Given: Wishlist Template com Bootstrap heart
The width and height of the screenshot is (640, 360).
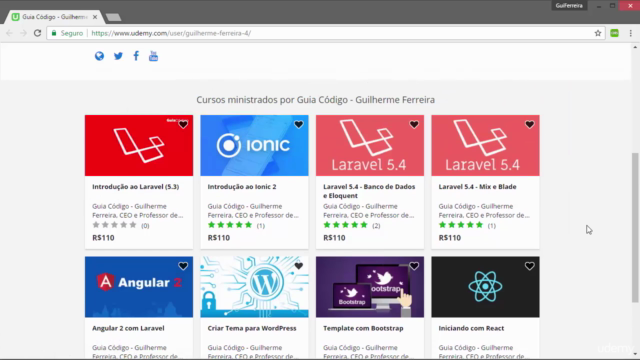Looking at the screenshot, I should (x=414, y=266).
